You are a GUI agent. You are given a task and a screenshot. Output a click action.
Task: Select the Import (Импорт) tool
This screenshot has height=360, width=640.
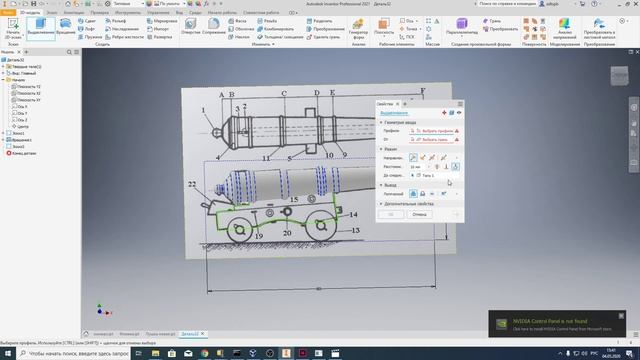point(158,29)
